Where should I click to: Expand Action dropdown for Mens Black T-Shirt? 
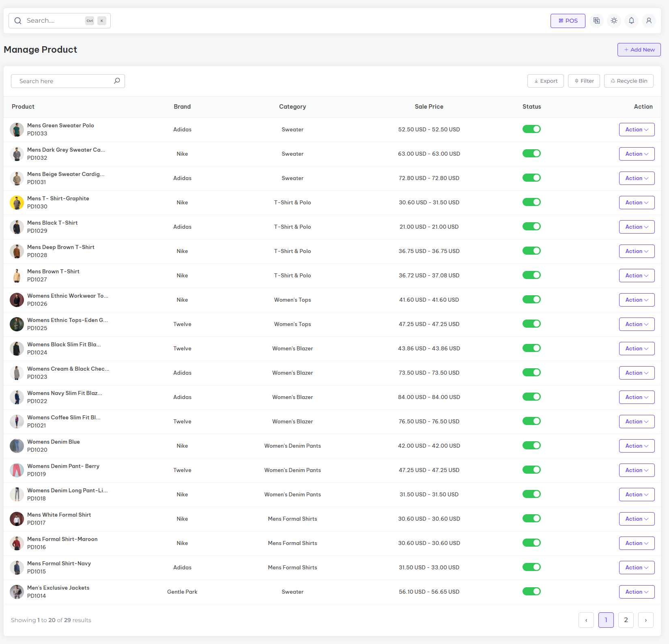tap(637, 227)
